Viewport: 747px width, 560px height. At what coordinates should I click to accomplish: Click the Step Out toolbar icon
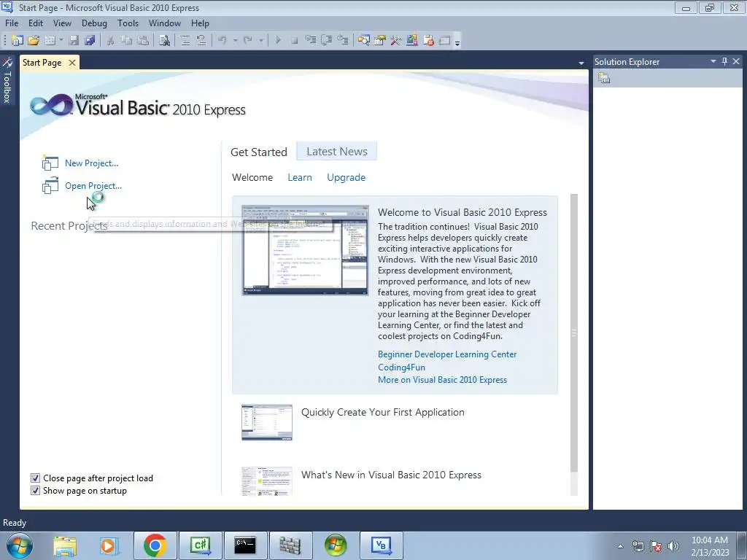click(x=343, y=41)
